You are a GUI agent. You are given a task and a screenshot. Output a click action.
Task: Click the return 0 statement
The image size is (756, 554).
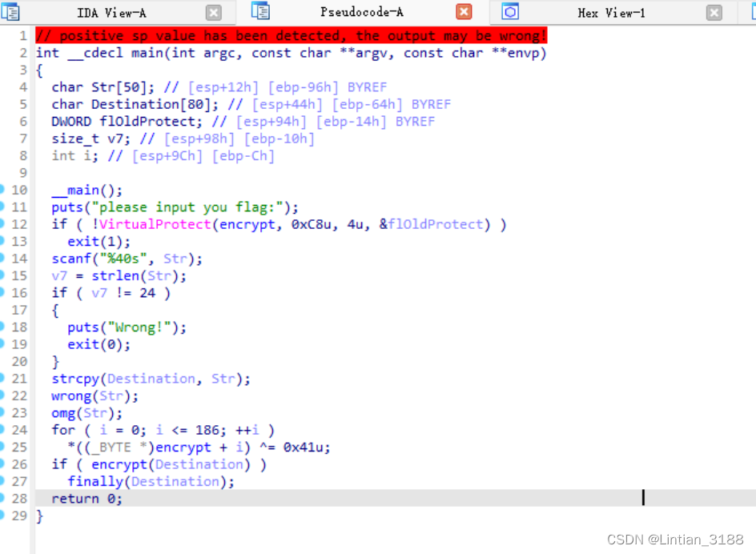(x=86, y=499)
